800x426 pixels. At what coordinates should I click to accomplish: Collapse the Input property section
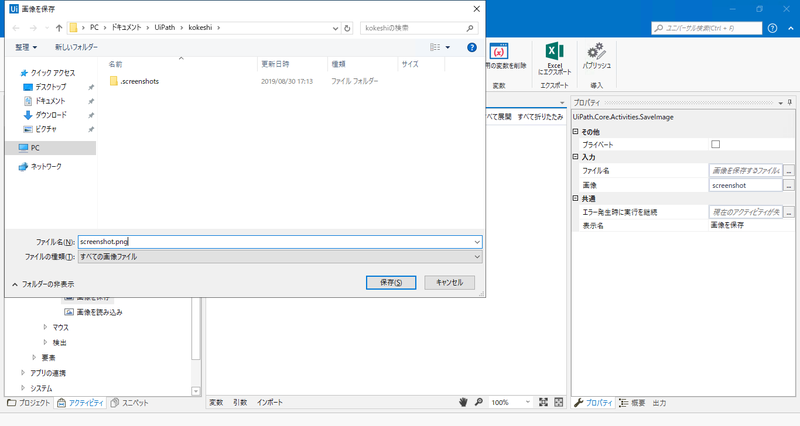pyautogui.click(x=576, y=157)
